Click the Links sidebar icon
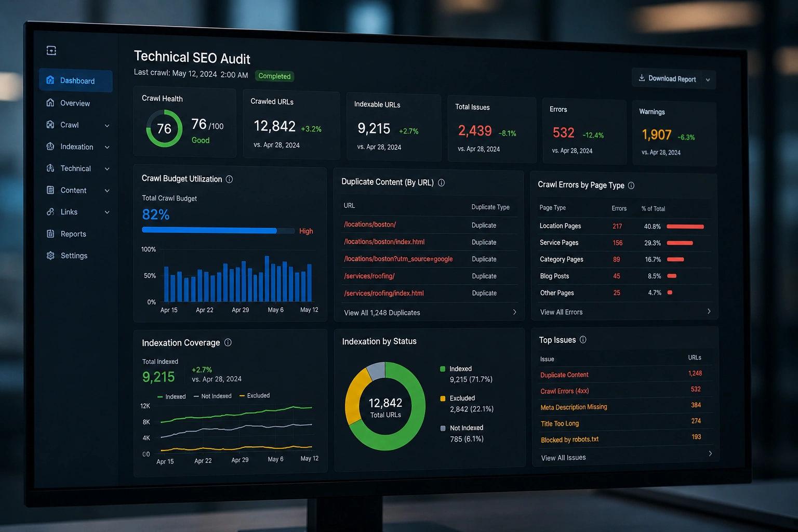Viewport: 798px width, 532px height. click(50, 212)
